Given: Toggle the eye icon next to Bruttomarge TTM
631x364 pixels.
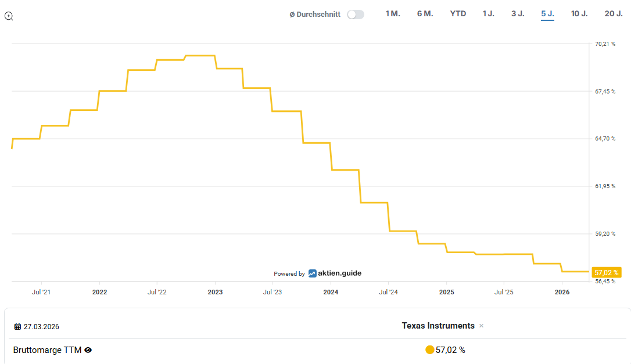Looking at the screenshot, I should (x=88, y=350).
